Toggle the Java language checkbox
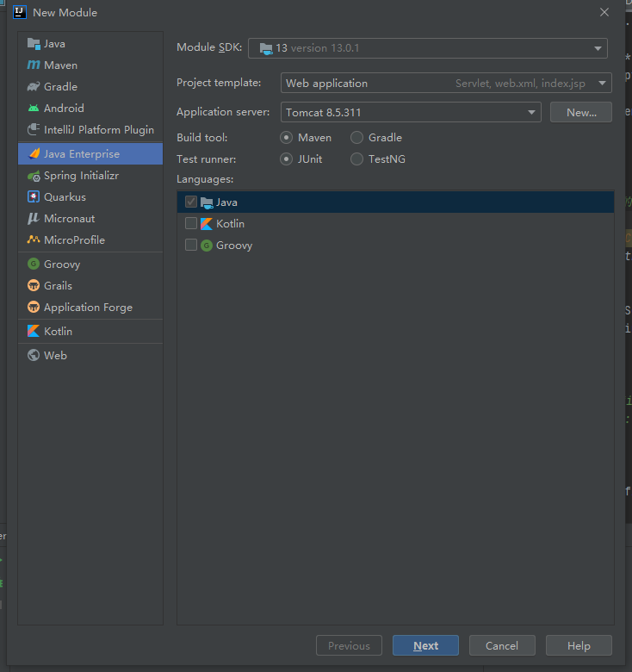632x672 pixels. coord(191,202)
